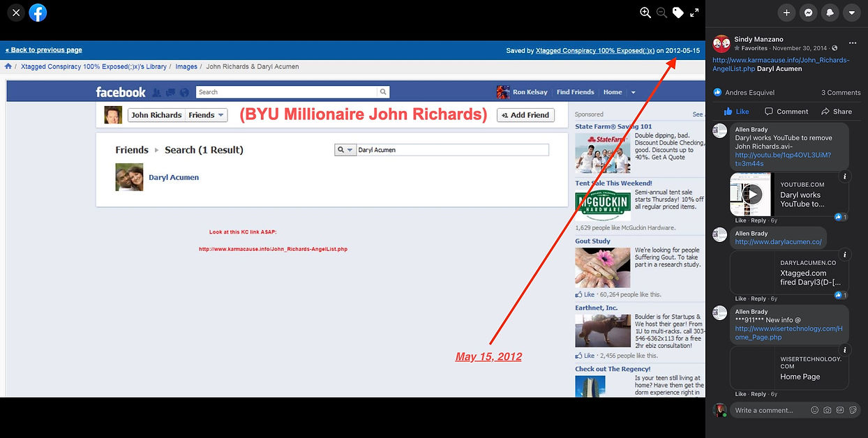Open Messenger from the top bar
The width and height of the screenshot is (868, 438).
(808, 13)
